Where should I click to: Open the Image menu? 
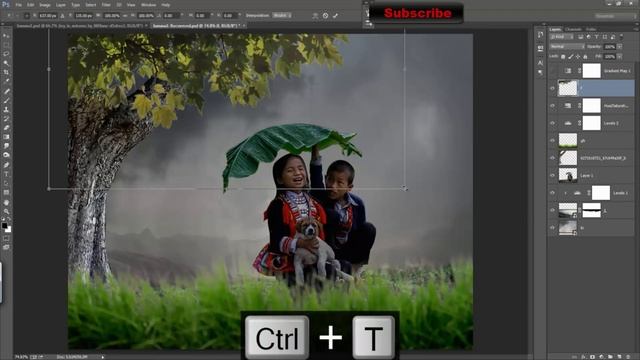[x=45, y=5]
